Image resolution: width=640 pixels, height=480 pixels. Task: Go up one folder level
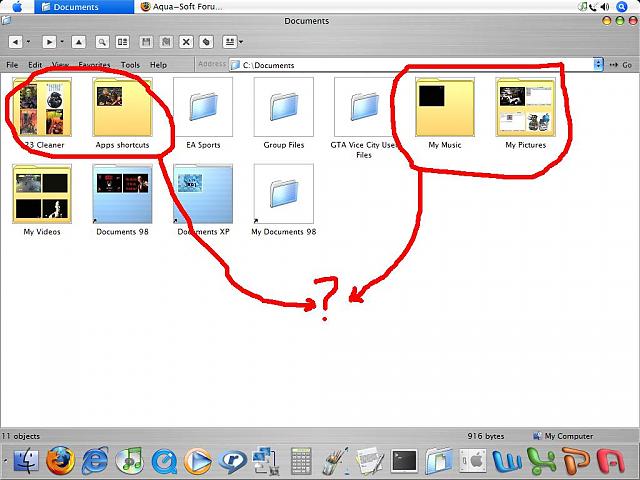coord(78,42)
